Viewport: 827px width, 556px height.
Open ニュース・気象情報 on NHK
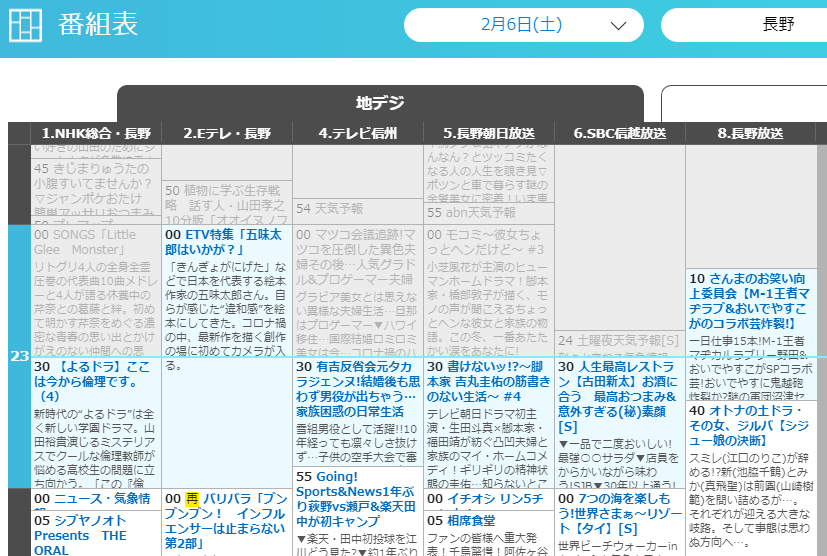pos(92,499)
